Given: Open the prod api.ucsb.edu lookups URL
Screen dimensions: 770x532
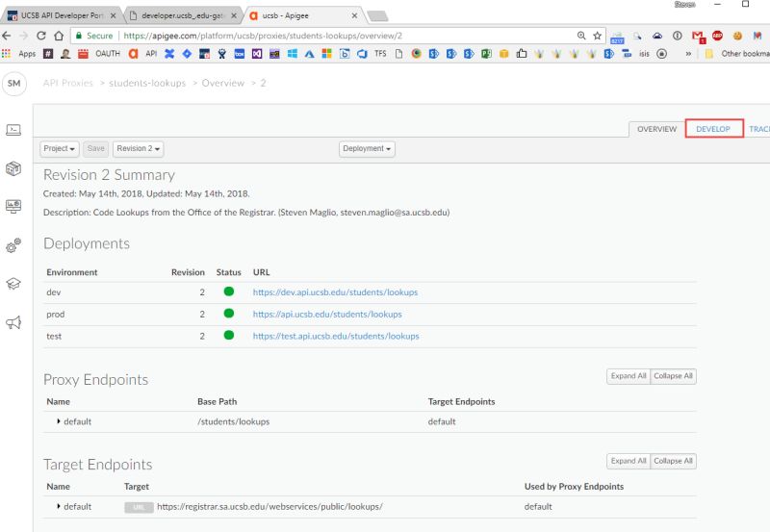Looking at the screenshot, I should (x=327, y=314).
